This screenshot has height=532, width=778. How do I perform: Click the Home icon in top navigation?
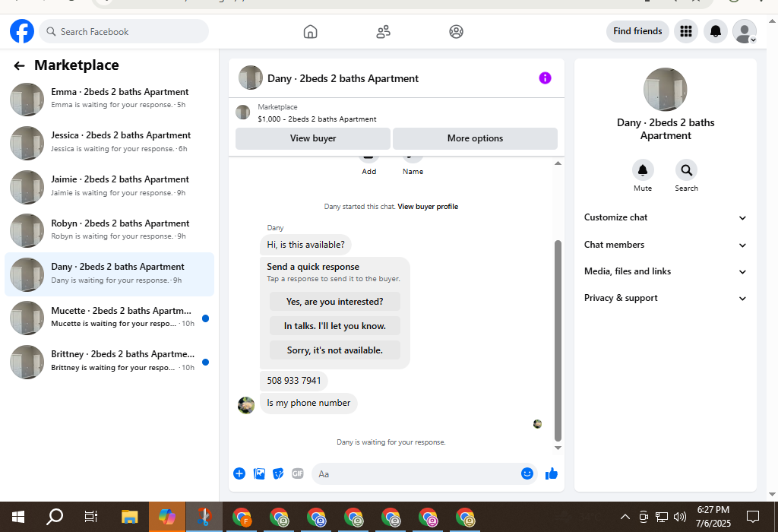point(310,32)
